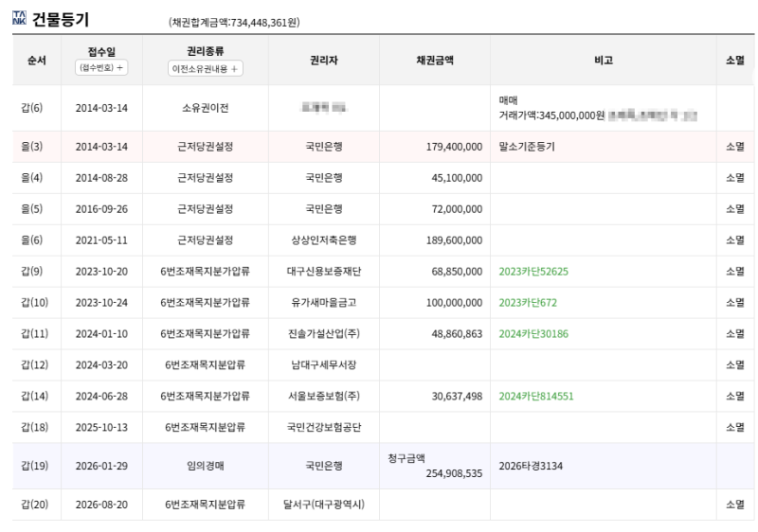758x532 pixels.
Task: Select the 갑(12) order cell
Action: [35, 365]
